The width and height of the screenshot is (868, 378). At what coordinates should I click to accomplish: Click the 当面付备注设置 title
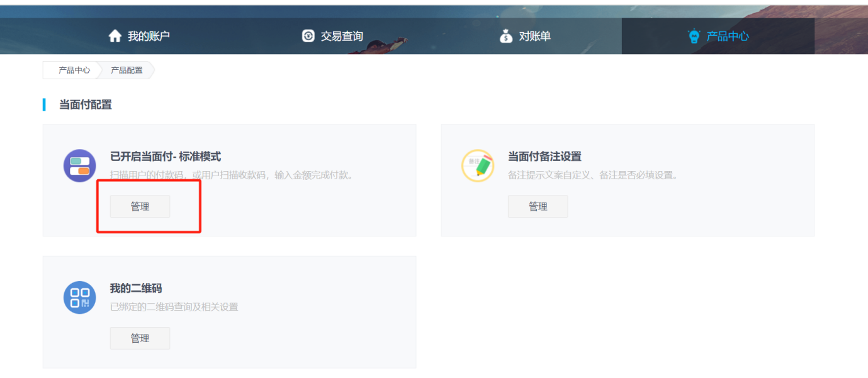544,157
